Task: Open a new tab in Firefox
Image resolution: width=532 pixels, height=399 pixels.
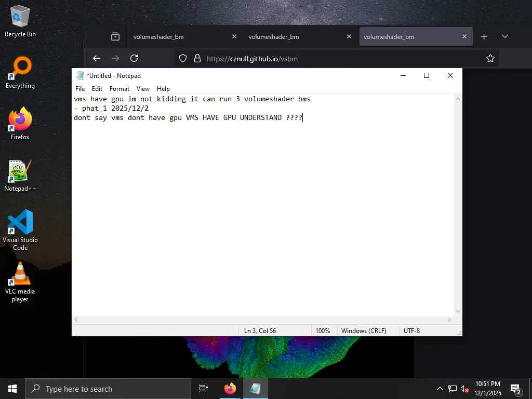Action: [x=484, y=36]
